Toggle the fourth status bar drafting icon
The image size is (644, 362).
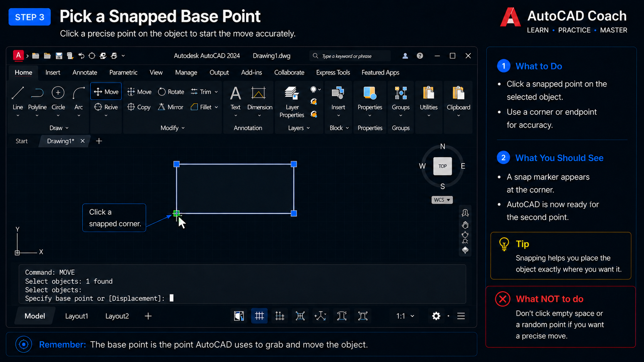(300, 316)
